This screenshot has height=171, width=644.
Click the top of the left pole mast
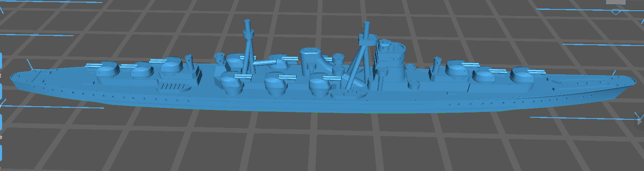248,24
